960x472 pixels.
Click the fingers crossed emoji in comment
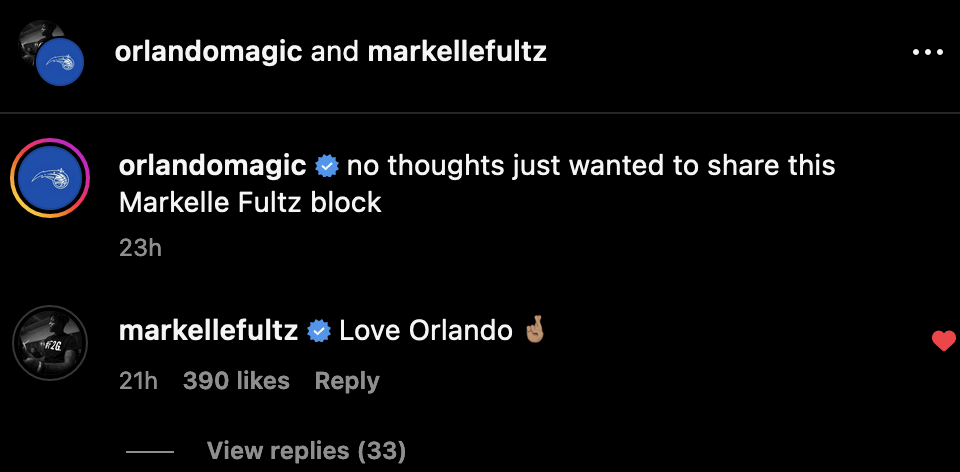tap(534, 330)
